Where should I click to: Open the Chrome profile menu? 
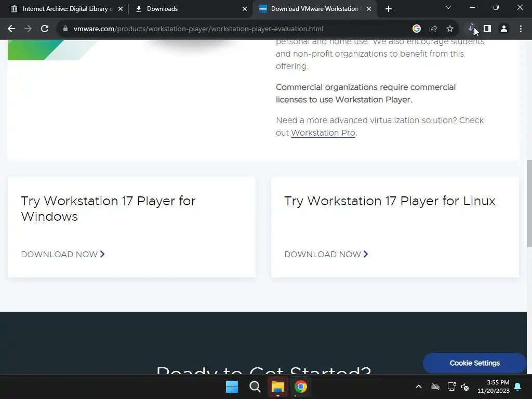pyautogui.click(x=504, y=29)
